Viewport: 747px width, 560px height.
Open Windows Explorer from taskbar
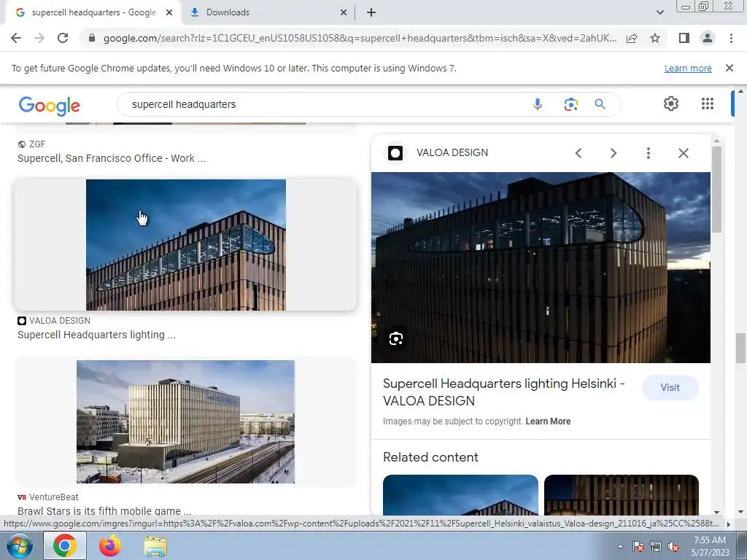(x=155, y=546)
